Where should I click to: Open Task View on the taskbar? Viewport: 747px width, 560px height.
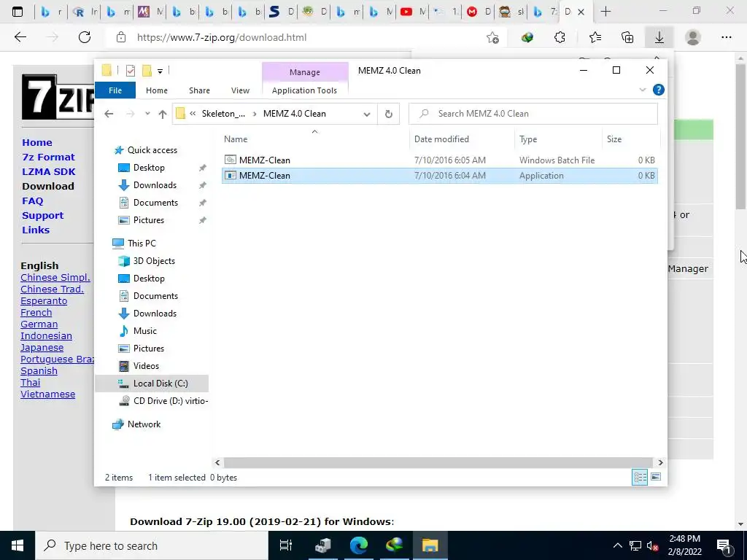[x=285, y=545]
